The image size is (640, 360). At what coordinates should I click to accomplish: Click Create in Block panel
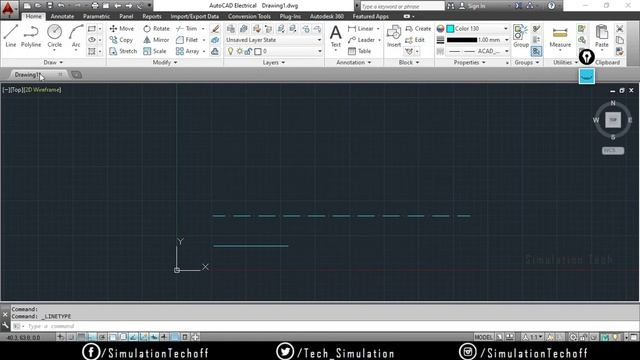(x=418, y=29)
